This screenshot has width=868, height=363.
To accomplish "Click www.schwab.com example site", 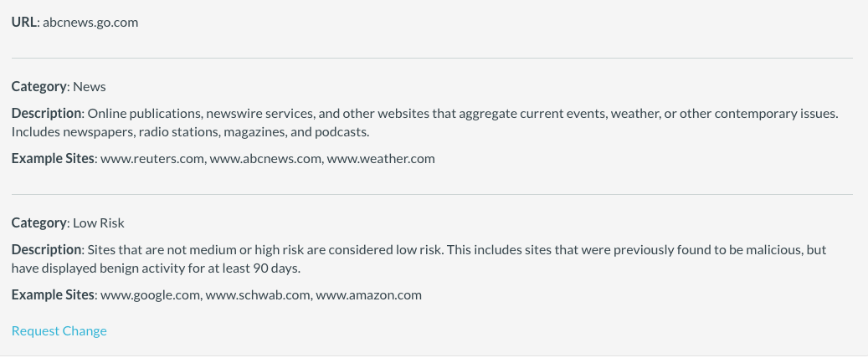I will [257, 294].
